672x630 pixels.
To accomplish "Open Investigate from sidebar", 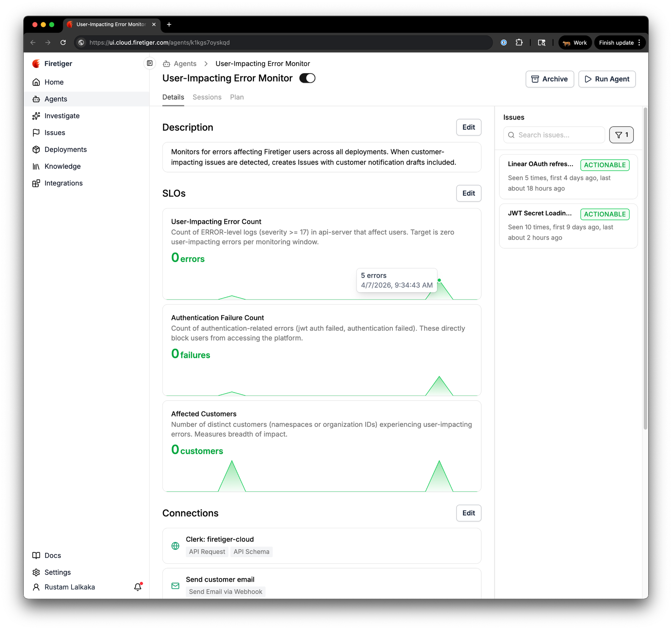I will click(62, 116).
